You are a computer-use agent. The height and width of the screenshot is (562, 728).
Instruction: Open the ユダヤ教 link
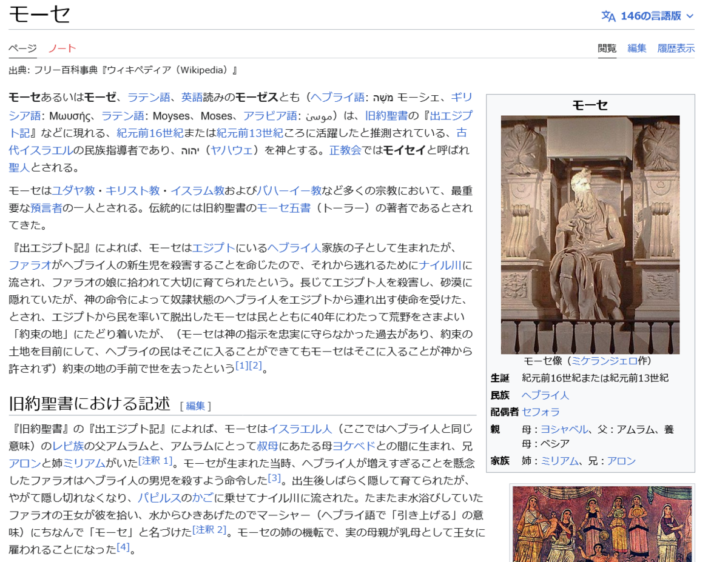(73, 190)
